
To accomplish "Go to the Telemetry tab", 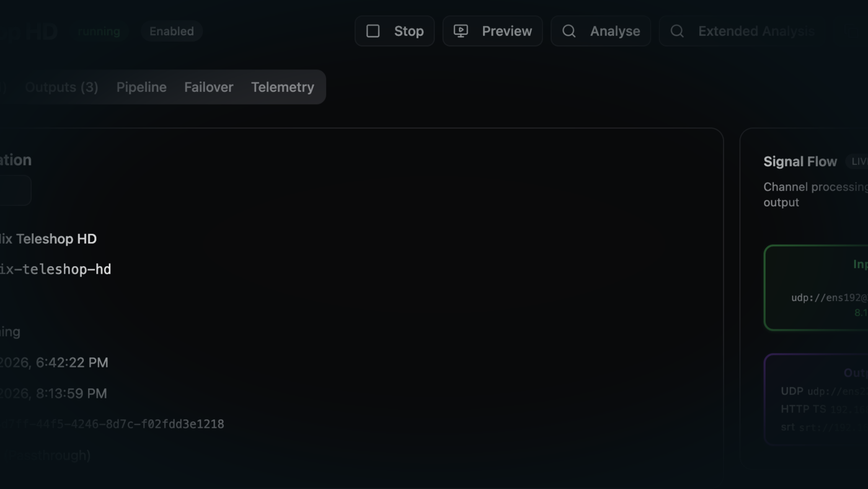I will 282,87.
